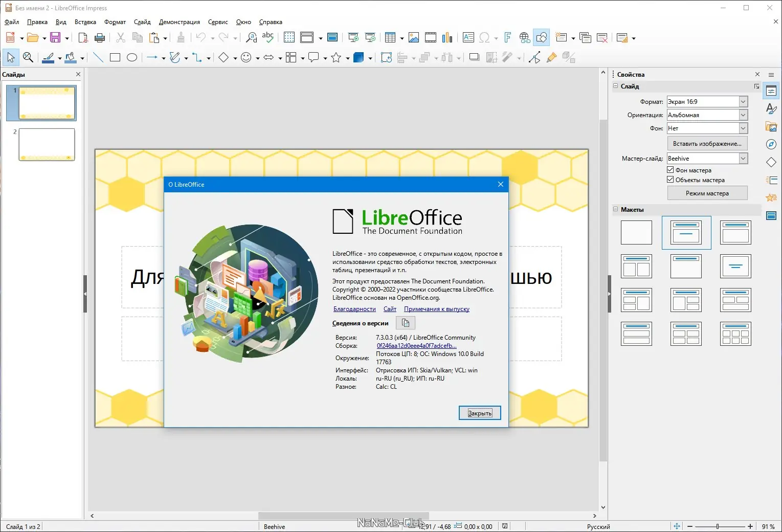Open the Мастер-слайд Beehive dropdown
This screenshot has height=532, width=782.
pos(707,159)
